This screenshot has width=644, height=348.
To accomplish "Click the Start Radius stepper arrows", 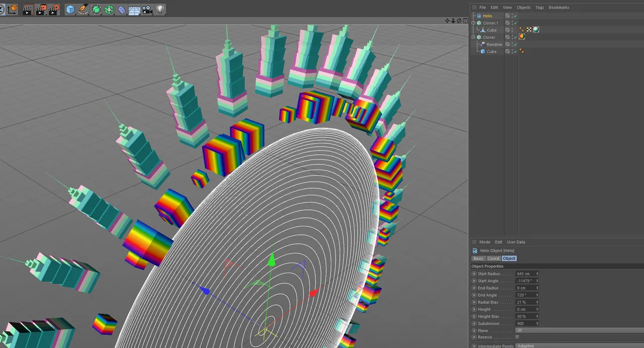I will pos(537,274).
